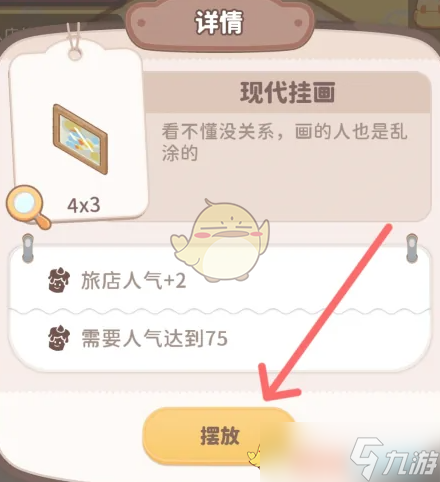Click the 九游 watermark logo
This screenshot has height=482, width=440.
tap(394, 459)
